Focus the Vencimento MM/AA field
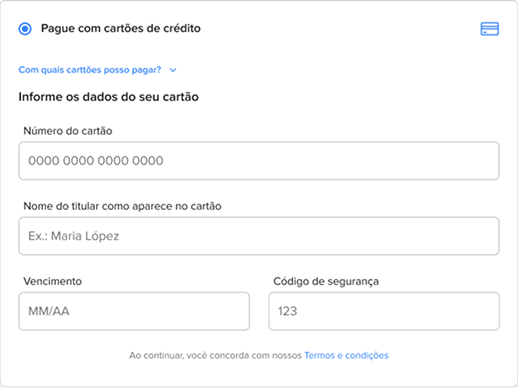The image size is (518, 388). click(x=134, y=311)
